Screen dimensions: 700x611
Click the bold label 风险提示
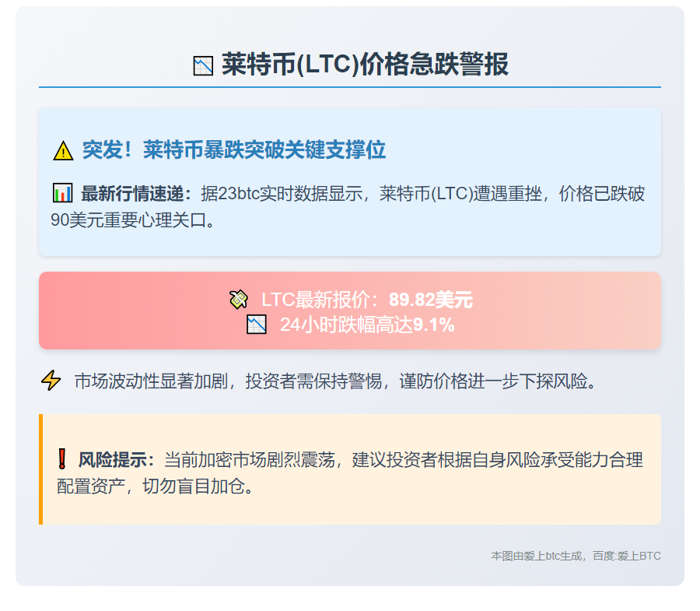pos(113,459)
